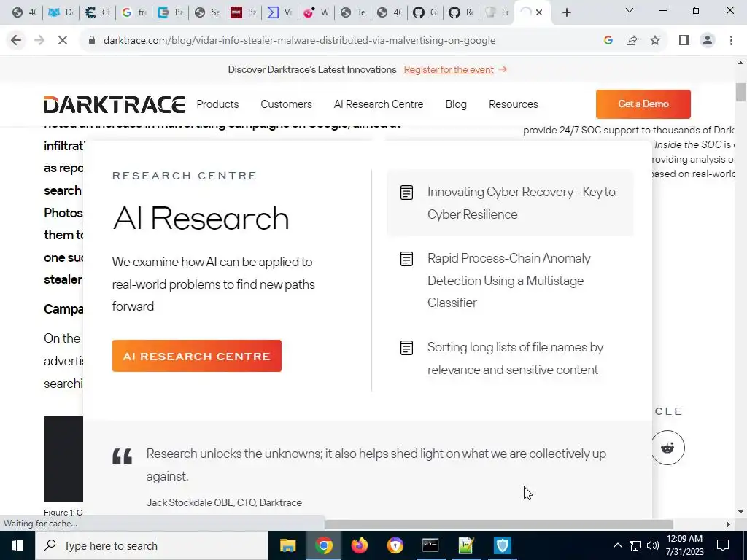Open Rapid Process-Chain Anomaly Detection article

tap(508, 280)
